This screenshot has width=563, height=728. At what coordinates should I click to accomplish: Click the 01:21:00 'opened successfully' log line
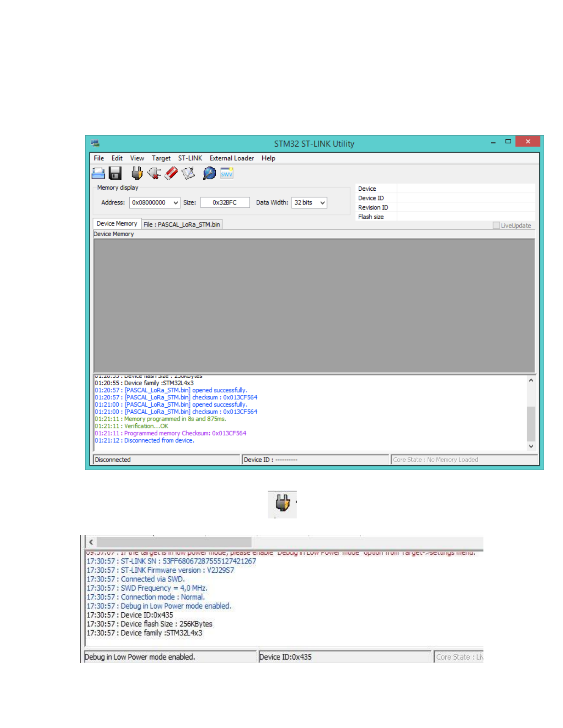click(171, 404)
